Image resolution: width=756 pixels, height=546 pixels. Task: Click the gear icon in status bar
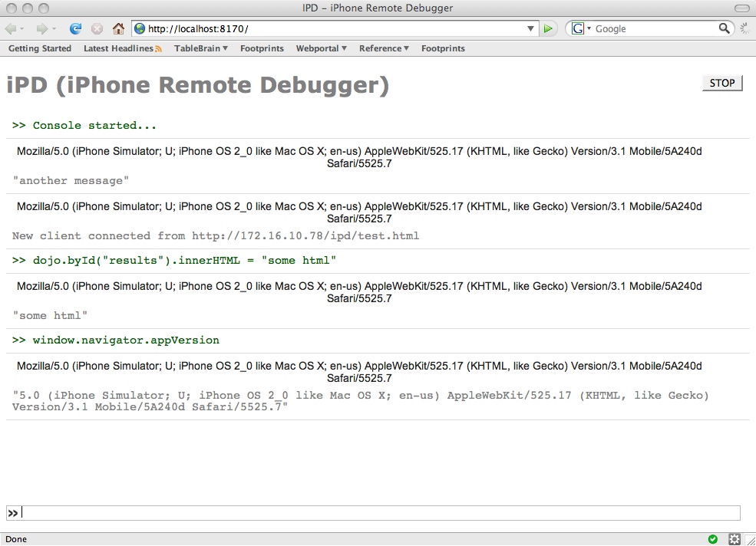(734, 539)
